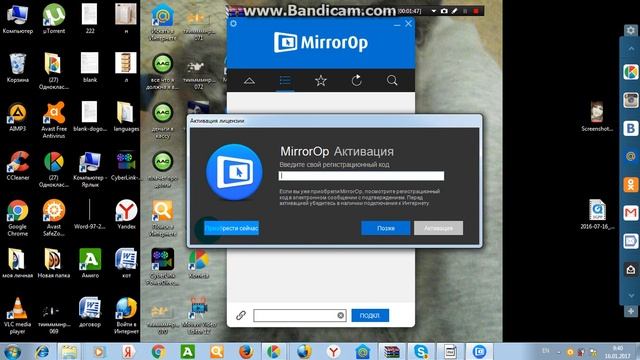Image resolution: width=640 pixels, height=360 pixels.
Task: Click the Позже button
Action: (x=386, y=228)
